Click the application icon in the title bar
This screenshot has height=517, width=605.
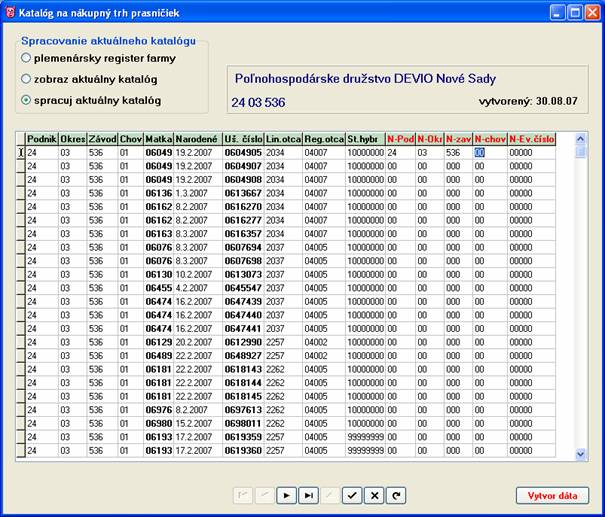pos(11,13)
